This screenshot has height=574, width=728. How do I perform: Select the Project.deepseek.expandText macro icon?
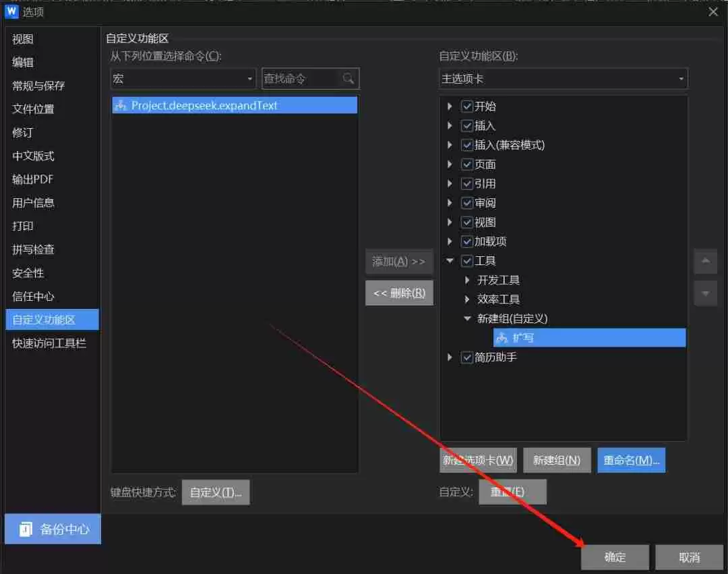121,105
